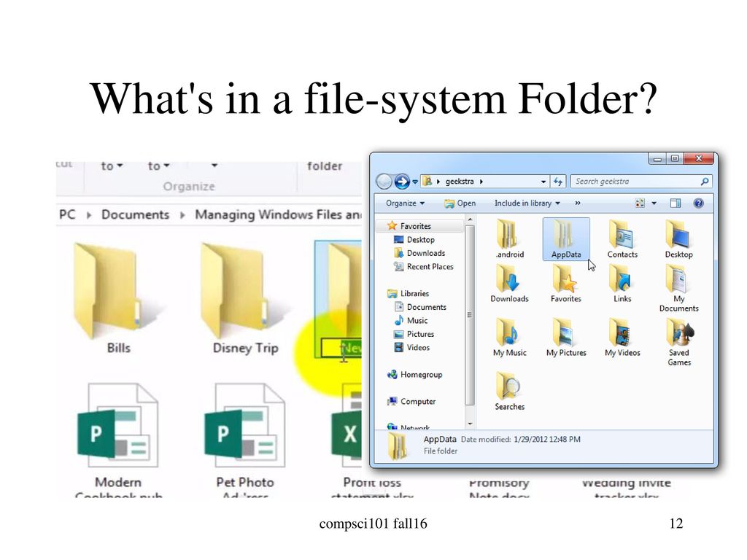Image resolution: width=747 pixels, height=560 pixels.
Task: Click navigation pane scrollbar up arrow
Action: [x=470, y=219]
